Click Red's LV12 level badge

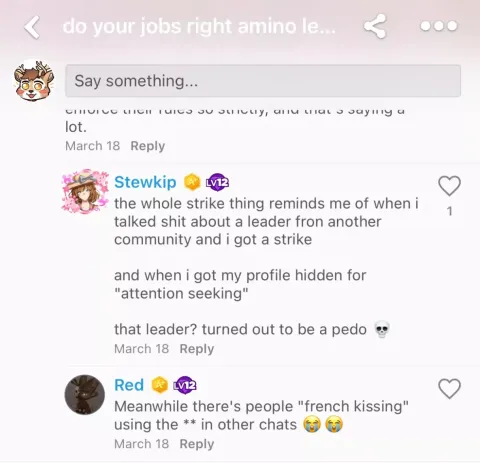tap(185, 385)
